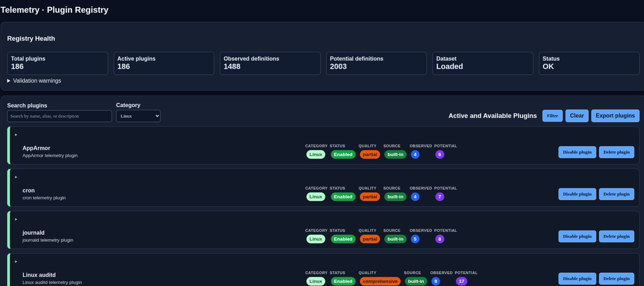Click the Registry Health heading
The width and height of the screenshot is (644, 286).
point(31,38)
